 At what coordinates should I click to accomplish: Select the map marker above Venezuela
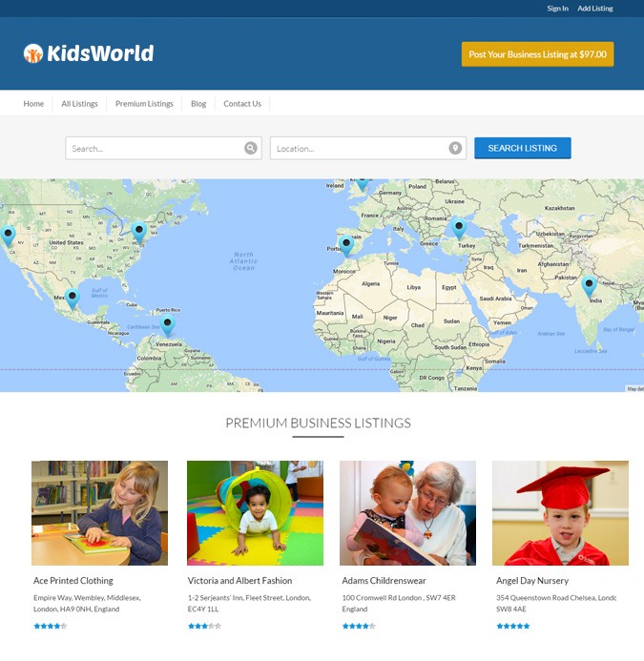[167, 325]
